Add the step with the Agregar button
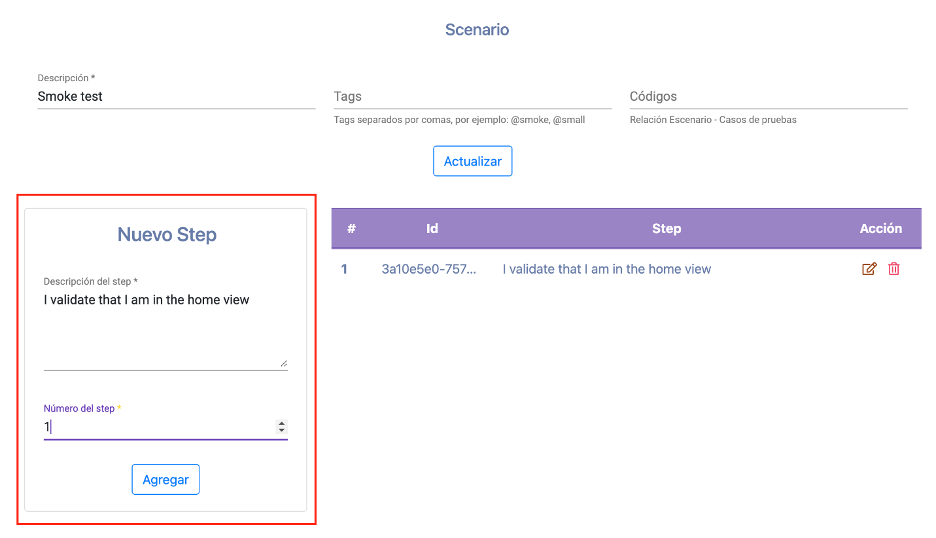 (x=165, y=479)
